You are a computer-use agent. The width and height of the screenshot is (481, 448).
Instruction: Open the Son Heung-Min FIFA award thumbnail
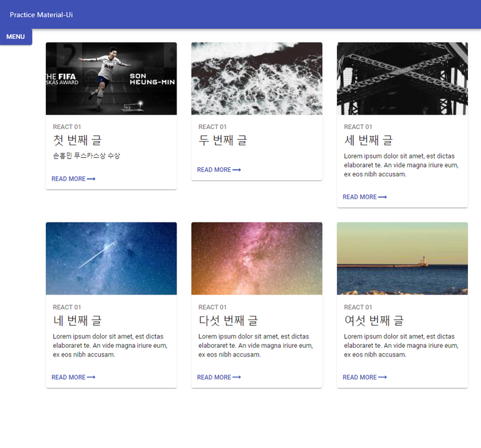111,78
